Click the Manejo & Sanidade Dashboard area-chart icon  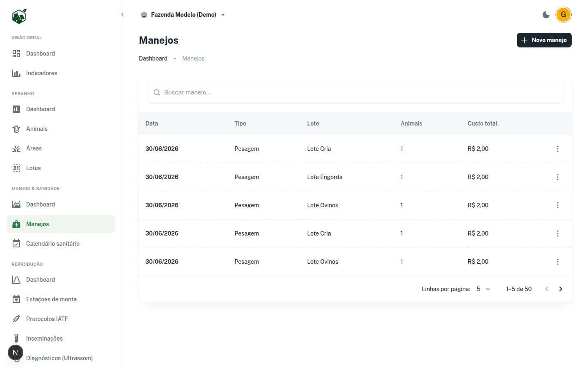(x=16, y=204)
